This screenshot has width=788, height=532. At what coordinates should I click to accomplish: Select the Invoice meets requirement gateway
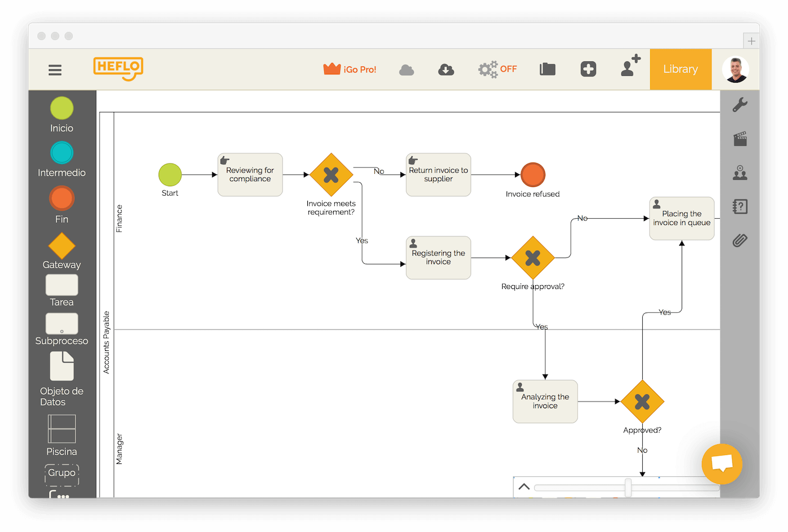331,175
